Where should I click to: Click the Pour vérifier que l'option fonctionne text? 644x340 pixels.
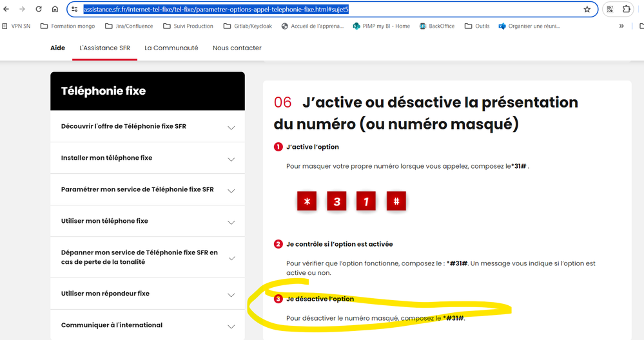[441, 269]
